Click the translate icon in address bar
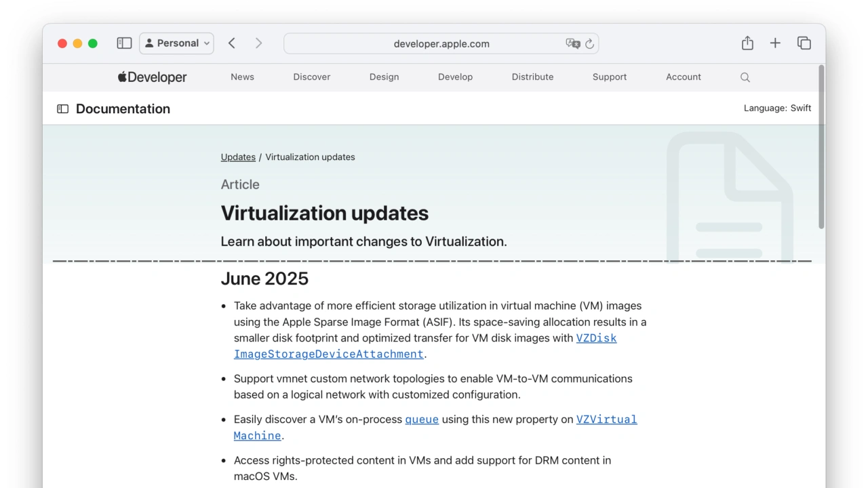 [573, 43]
